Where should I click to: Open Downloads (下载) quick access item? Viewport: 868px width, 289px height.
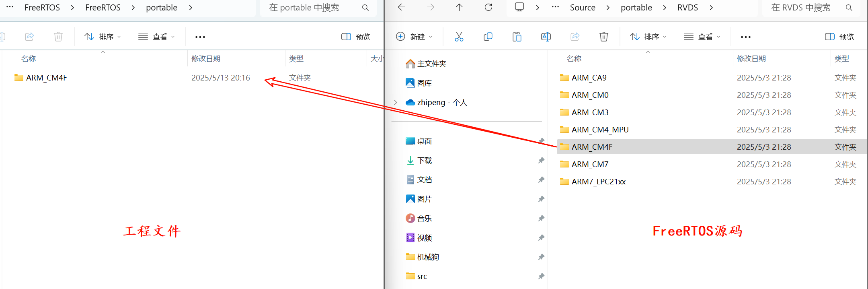pos(425,160)
